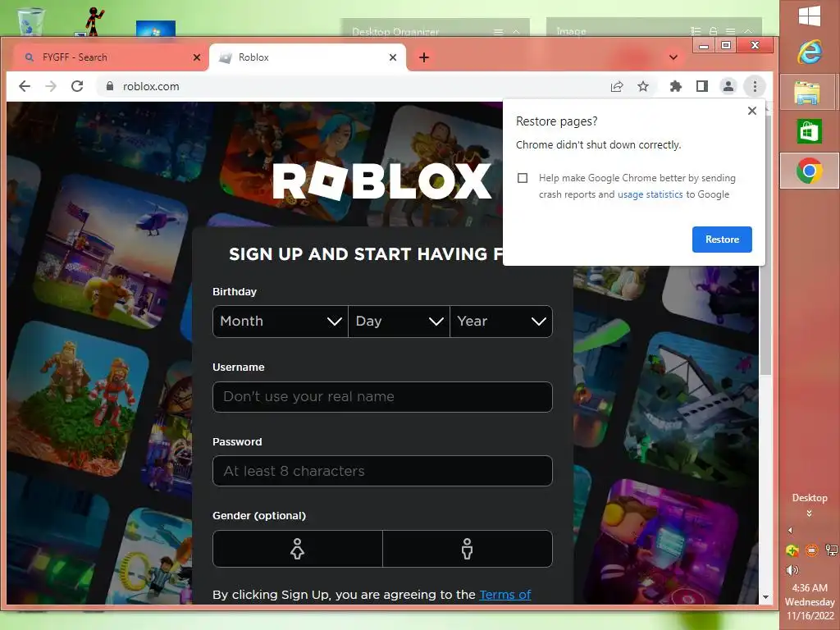
Task: Open Chrome three-dot menu
Action: 755,86
